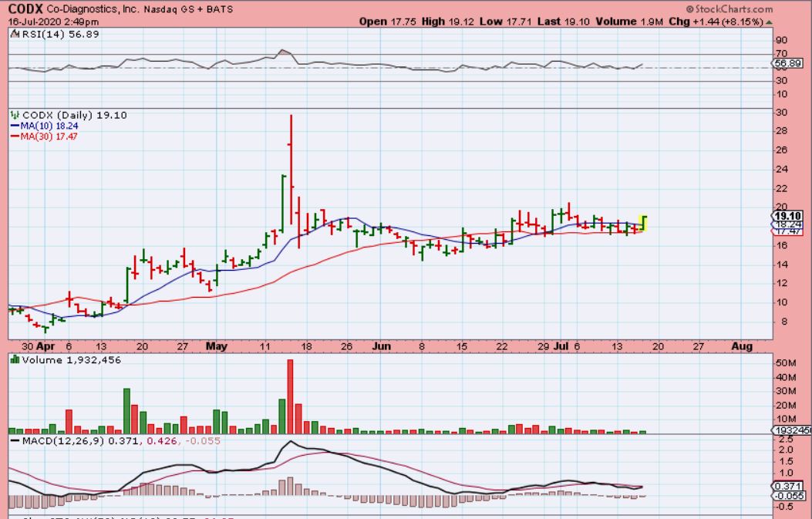Open the StockCharts.com copyright label
812x519 pixels.
(x=729, y=8)
